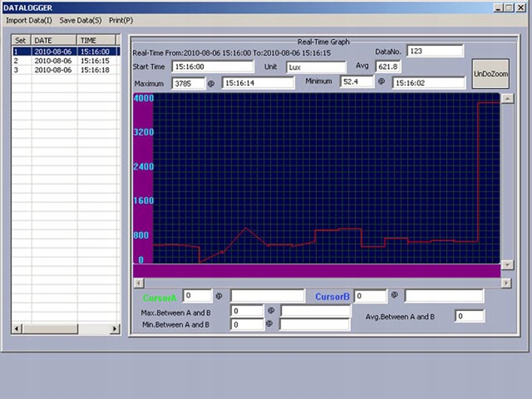The image size is (532, 399).
Task: Click the graph's horizontal scrollbar right arrow
Action: pyautogui.click(x=506, y=283)
